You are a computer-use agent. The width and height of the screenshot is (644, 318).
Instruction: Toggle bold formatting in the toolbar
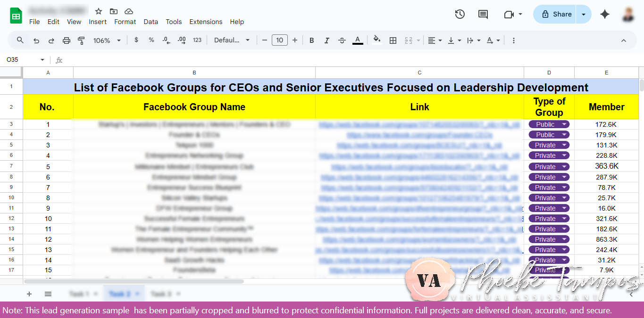(311, 40)
